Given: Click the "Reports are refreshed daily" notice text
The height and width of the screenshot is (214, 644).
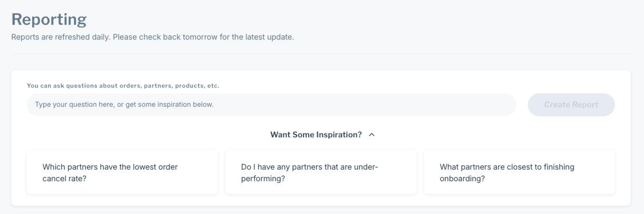Looking at the screenshot, I should pos(153,37).
